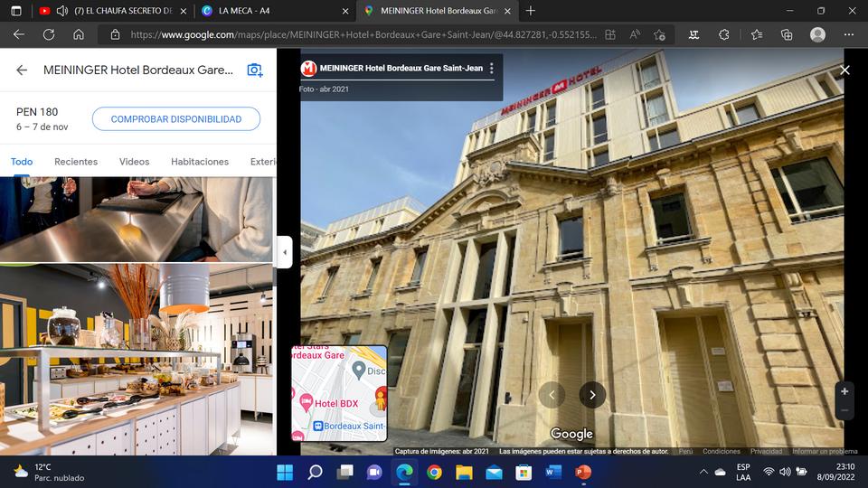Check availability with COMPROBAR DISPONIBILIDAD
The height and width of the screenshot is (488, 868).
click(x=176, y=119)
